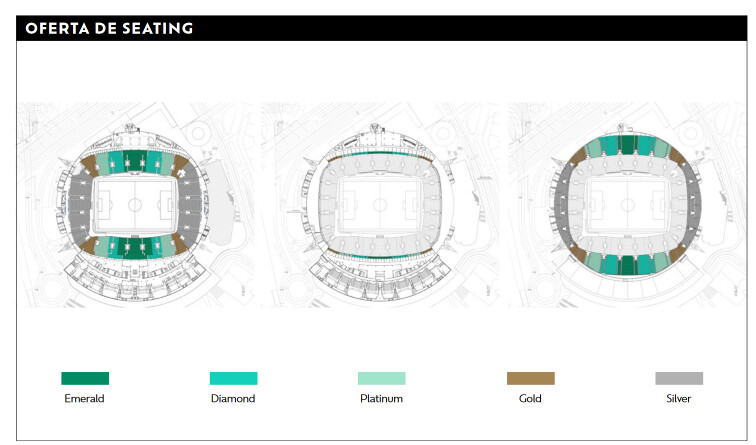Select the Diamond legend label
The width and height of the screenshot is (756, 445).
point(233,398)
